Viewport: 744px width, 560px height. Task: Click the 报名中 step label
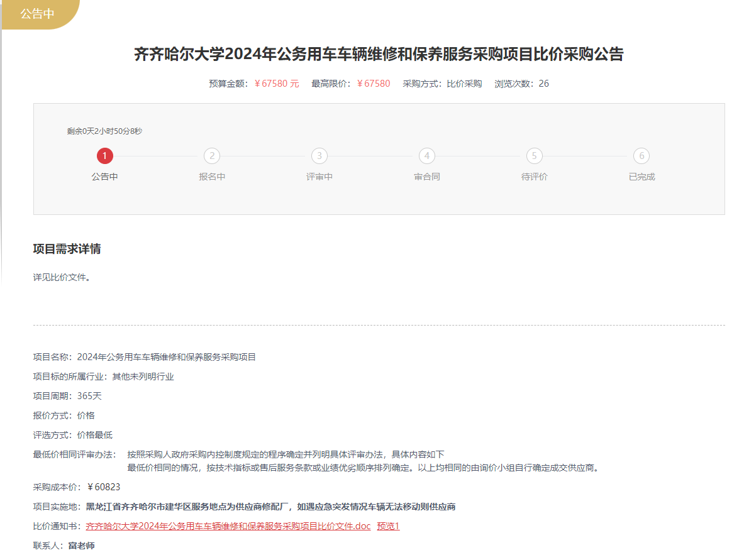click(212, 177)
